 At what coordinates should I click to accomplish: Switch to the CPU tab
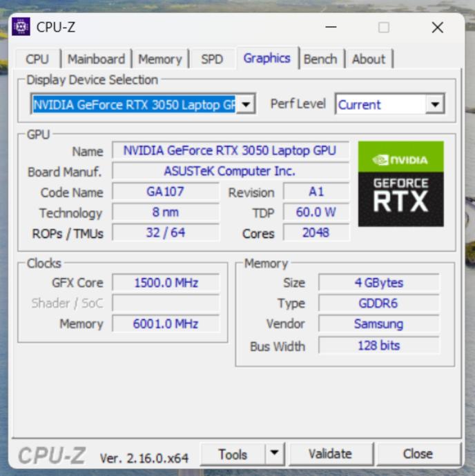pos(37,59)
